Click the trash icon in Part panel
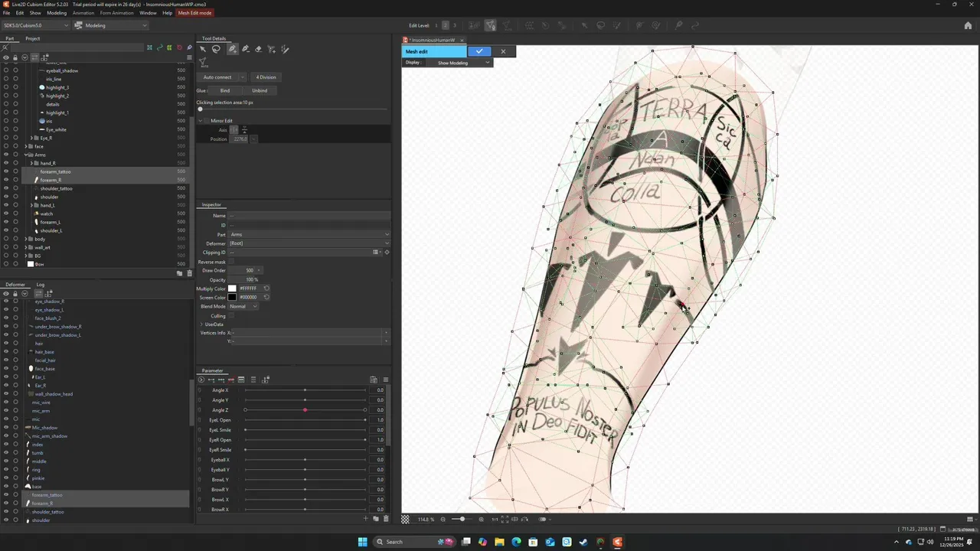Screen dimensions: 980x551 click(189, 273)
